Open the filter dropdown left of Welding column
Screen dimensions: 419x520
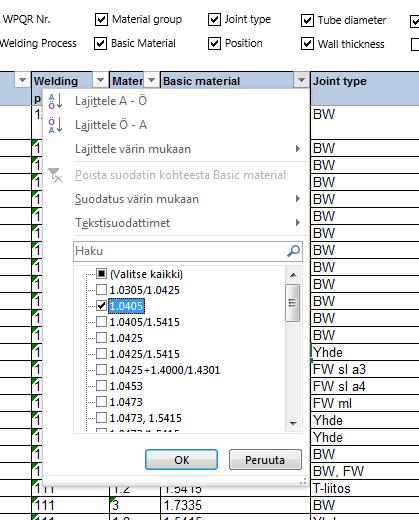[x=22, y=80]
